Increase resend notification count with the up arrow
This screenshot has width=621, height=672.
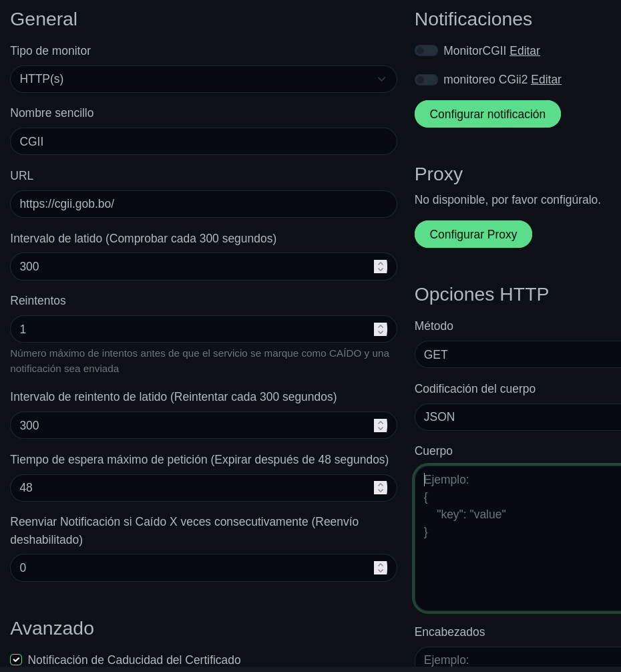tap(381, 564)
